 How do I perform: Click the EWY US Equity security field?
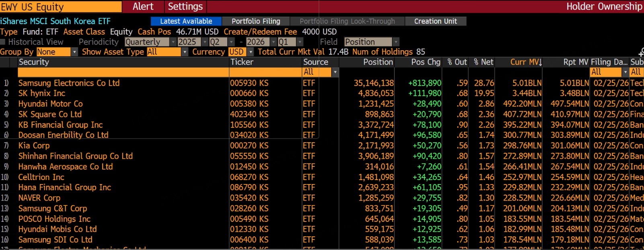click(x=61, y=7)
